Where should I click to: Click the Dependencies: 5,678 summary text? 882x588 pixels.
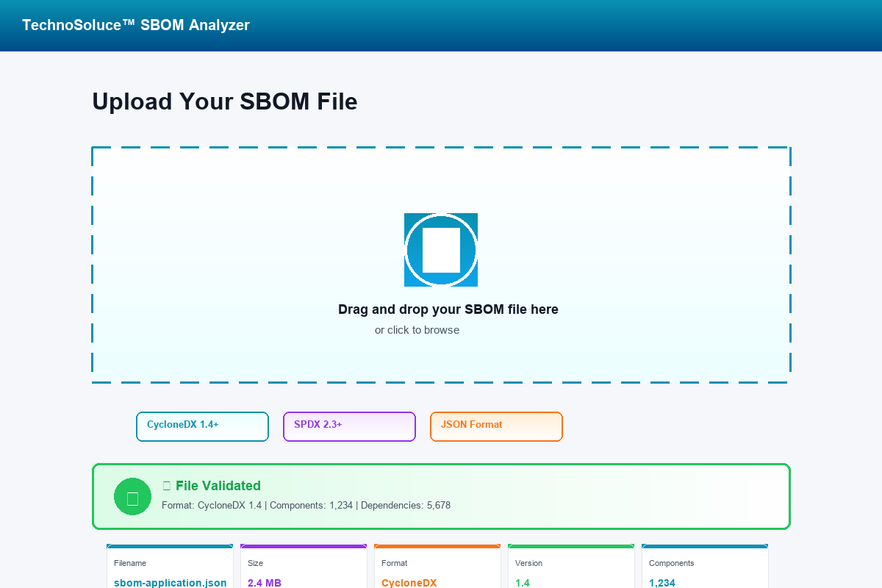(x=405, y=505)
